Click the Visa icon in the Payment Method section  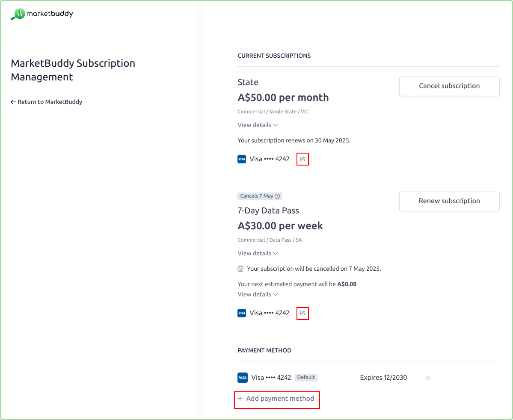(x=242, y=378)
